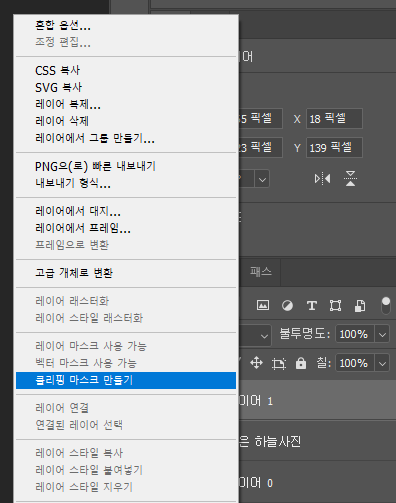396x503 pixels.
Task: Click flip vertical icon in Properties panel
Action: 350,179
